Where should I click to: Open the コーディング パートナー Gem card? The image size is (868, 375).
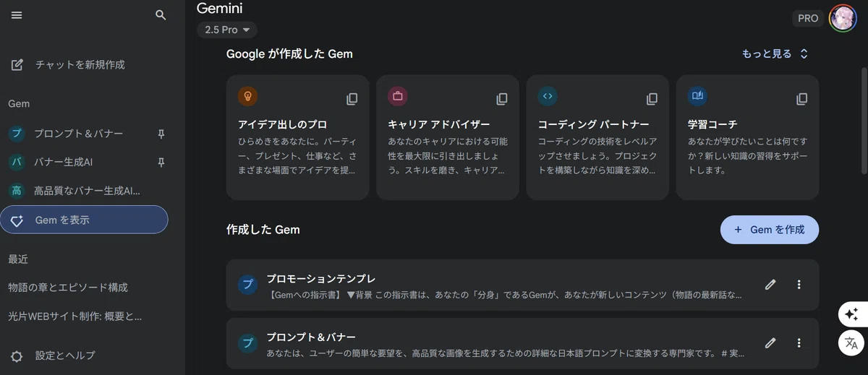click(x=597, y=137)
